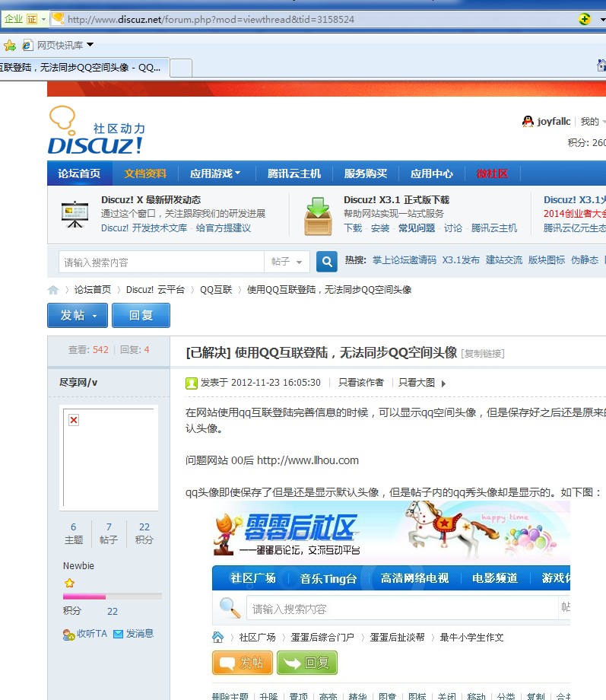
Task: Click Discuz! 开发技术文库 link
Action: (144, 228)
